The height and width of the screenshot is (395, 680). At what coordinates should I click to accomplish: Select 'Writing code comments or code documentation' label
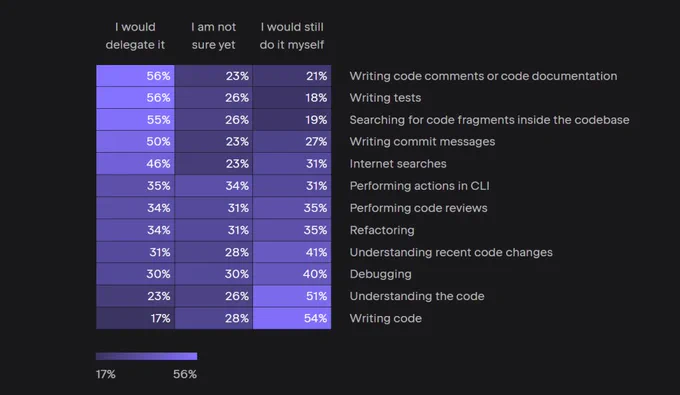483,76
